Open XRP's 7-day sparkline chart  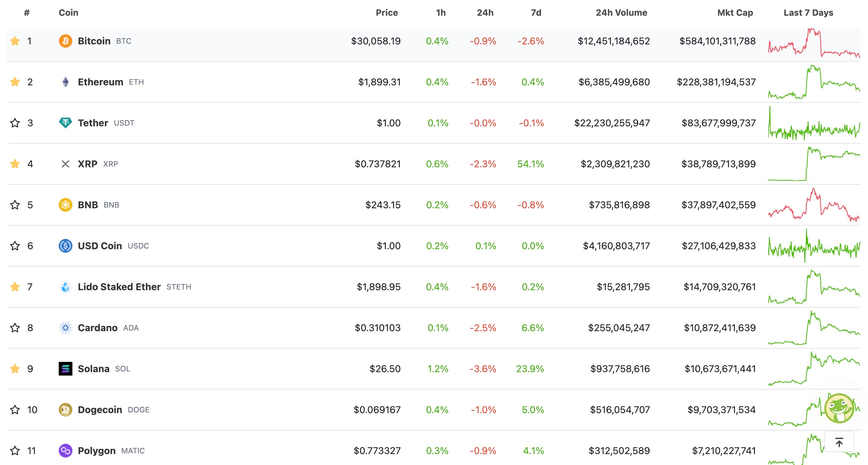click(x=814, y=164)
